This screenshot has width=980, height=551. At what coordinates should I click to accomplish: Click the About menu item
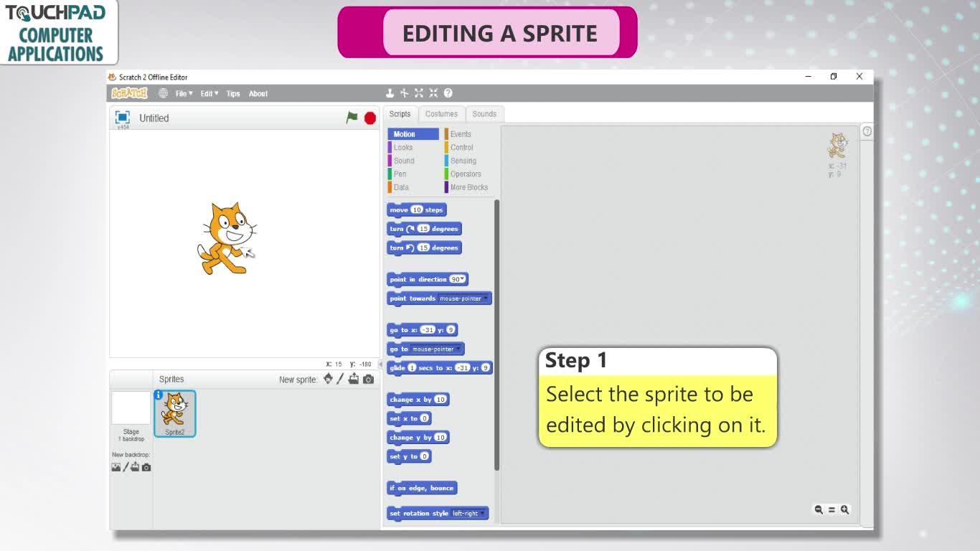258,93
